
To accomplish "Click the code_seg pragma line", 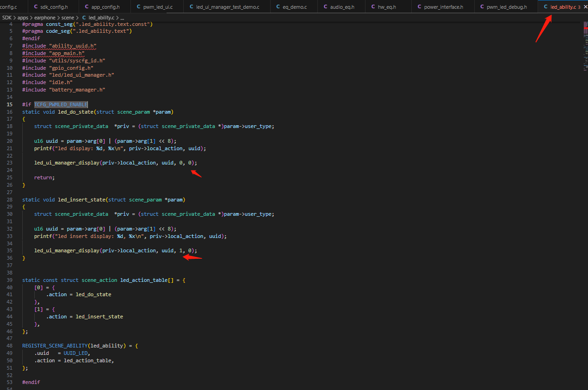I will pos(77,31).
